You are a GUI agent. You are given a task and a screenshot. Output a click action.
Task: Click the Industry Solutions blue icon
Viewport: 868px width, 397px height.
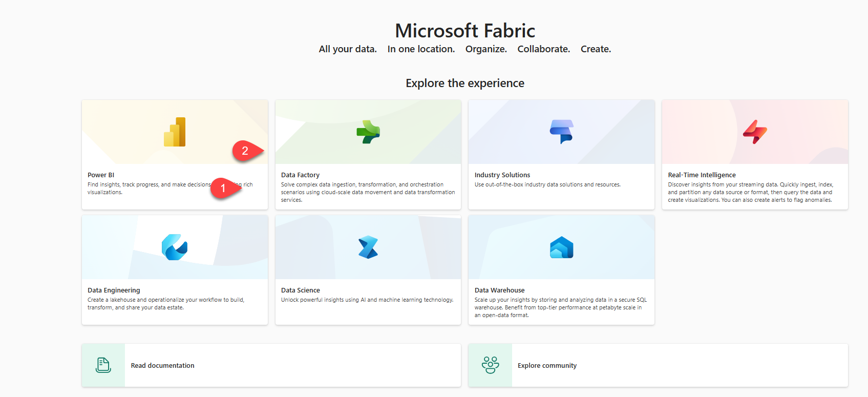tap(562, 132)
